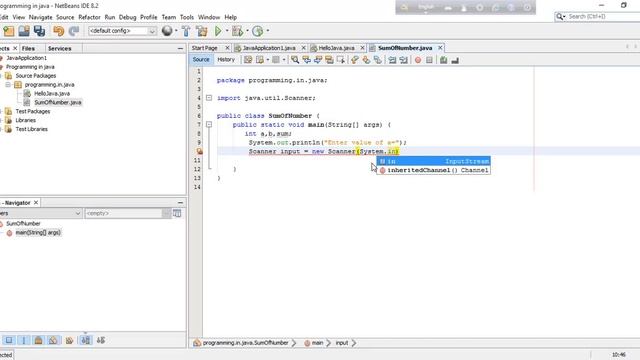Click the Open Project toolbar icon
The width and height of the screenshot is (640, 360).
pyautogui.click(x=24, y=31)
